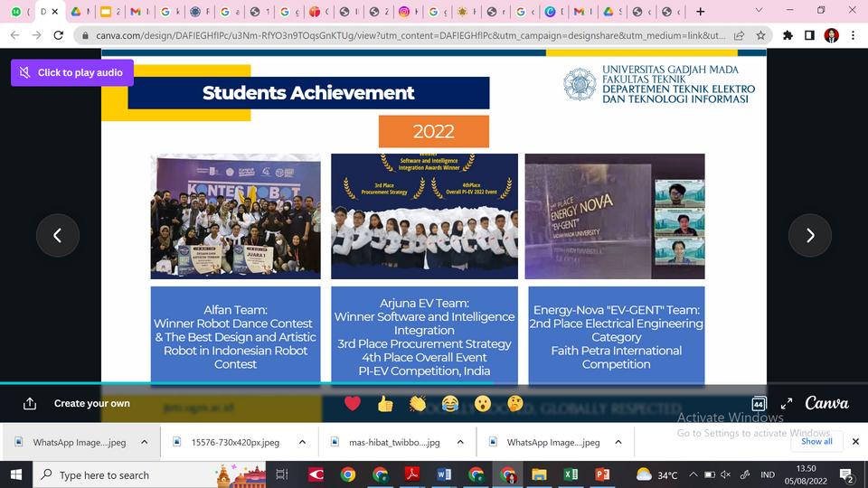Image resolution: width=868 pixels, height=488 pixels.
Task: Go to the previous slide arrow
Action: tap(58, 236)
